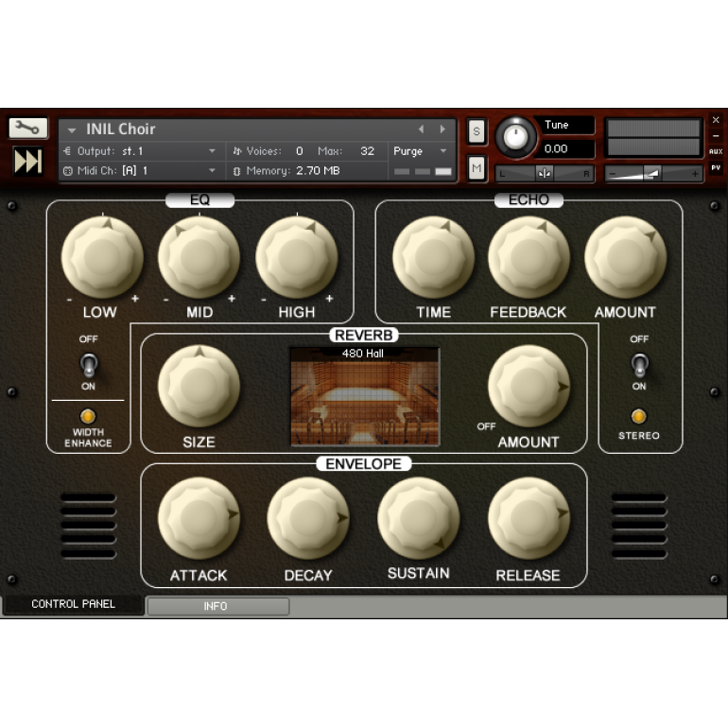Go to the previous instrument preset arrow
Screen dimensions: 728x728
pos(422,130)
